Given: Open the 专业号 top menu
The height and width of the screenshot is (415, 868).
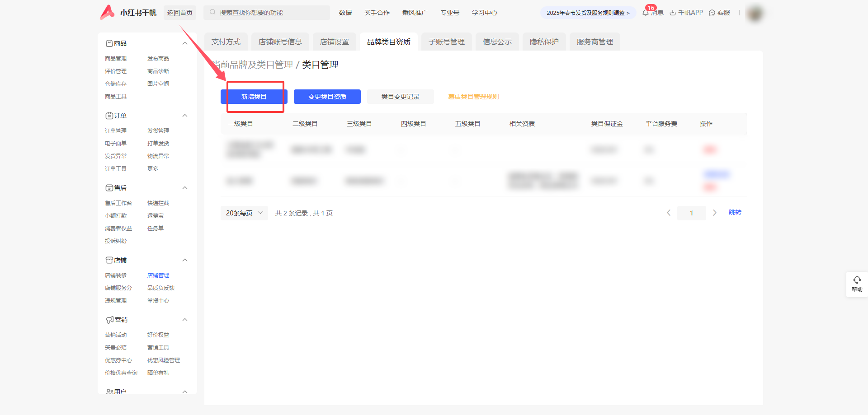Looking at the screenshot, I should click(450, 13).
